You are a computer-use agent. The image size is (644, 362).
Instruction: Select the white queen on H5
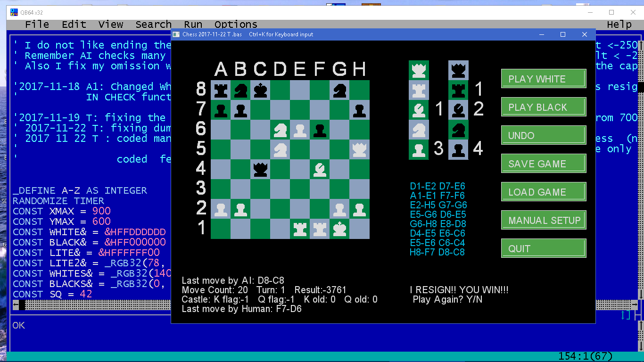[359, 149]
